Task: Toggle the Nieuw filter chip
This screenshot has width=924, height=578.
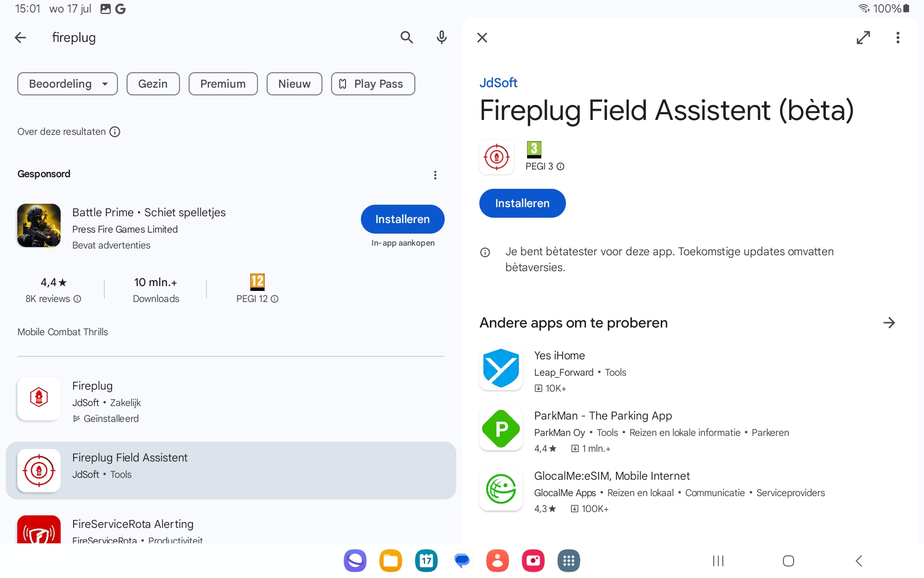Action: point(294,84)
